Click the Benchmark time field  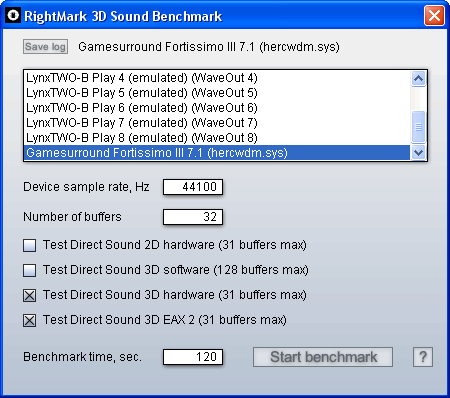(193, 357)
